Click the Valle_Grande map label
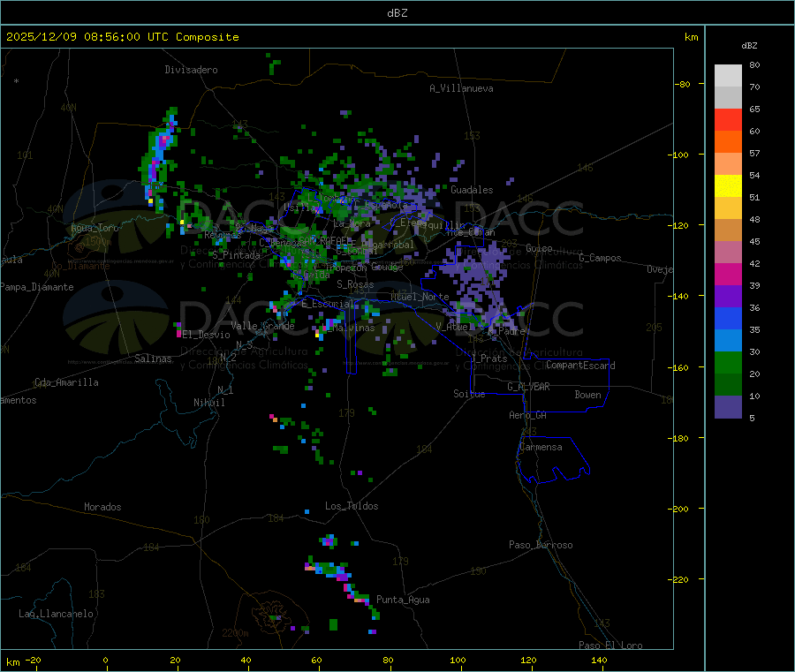Viewport: 795px width, 672px height. click(262, 326)
